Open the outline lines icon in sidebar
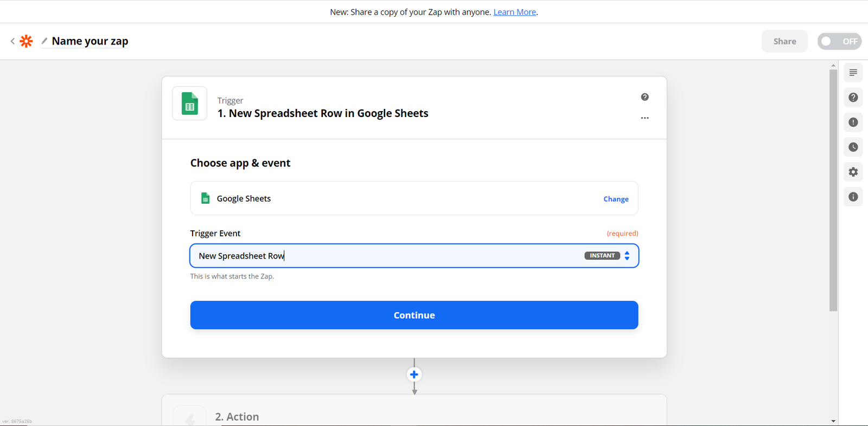The height and width of the screenshot is (426, 868). pos(853,73)
